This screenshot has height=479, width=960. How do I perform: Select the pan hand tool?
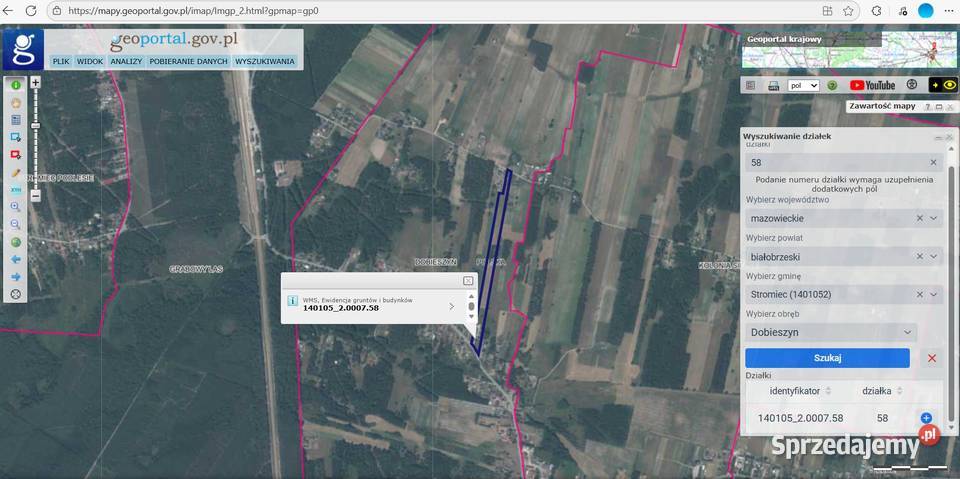pyautogui.click(x=15, y=102)
